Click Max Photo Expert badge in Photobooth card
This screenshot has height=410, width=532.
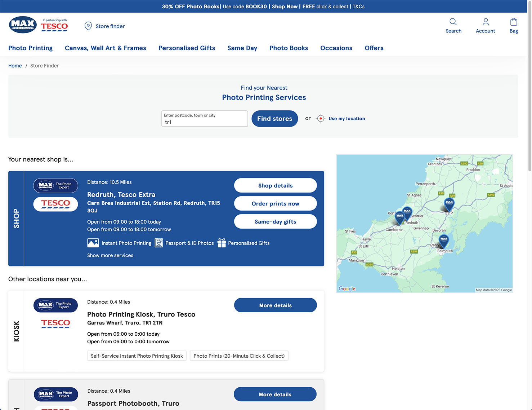[x=56, y=394]
